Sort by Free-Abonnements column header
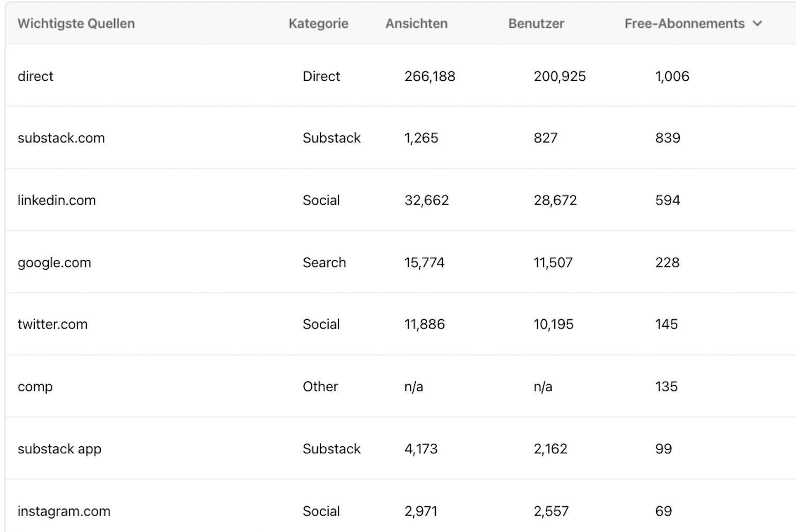 (x=685, y=24)
